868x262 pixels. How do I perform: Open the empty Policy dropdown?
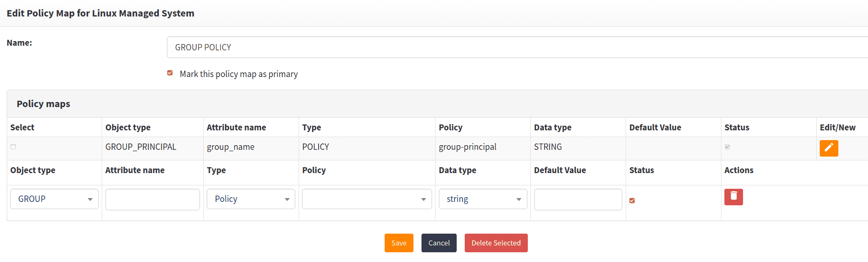point(367,199)
